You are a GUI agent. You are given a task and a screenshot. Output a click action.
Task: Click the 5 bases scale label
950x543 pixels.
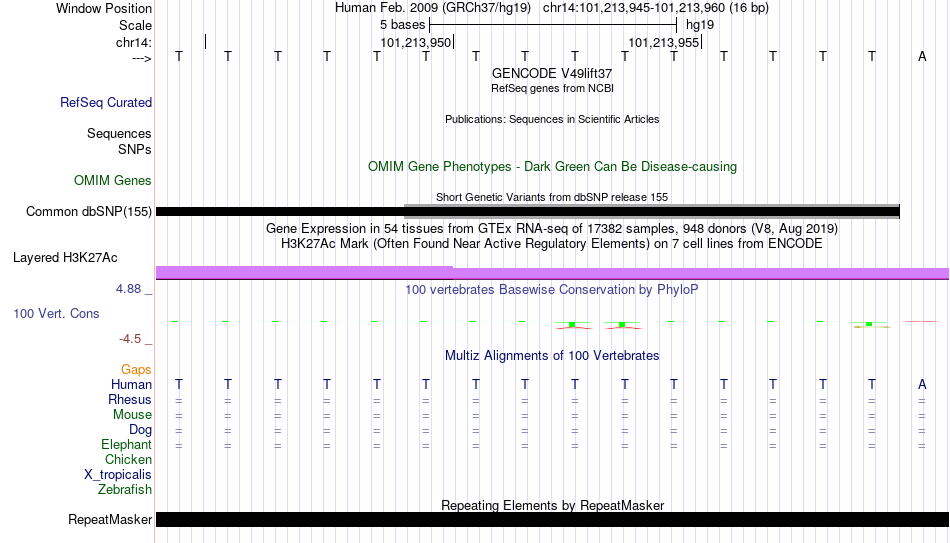(x=402, y=25)
